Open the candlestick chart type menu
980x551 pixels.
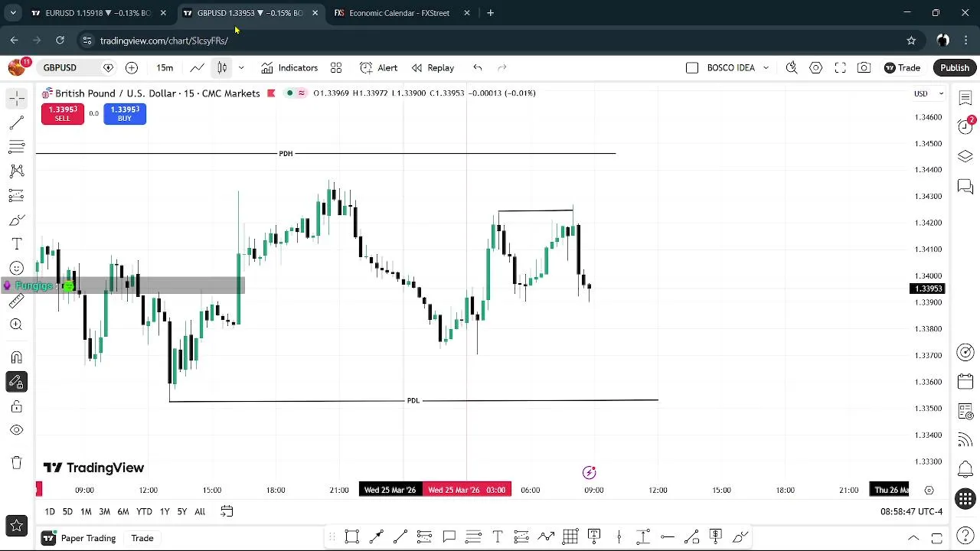click(222, 67)
